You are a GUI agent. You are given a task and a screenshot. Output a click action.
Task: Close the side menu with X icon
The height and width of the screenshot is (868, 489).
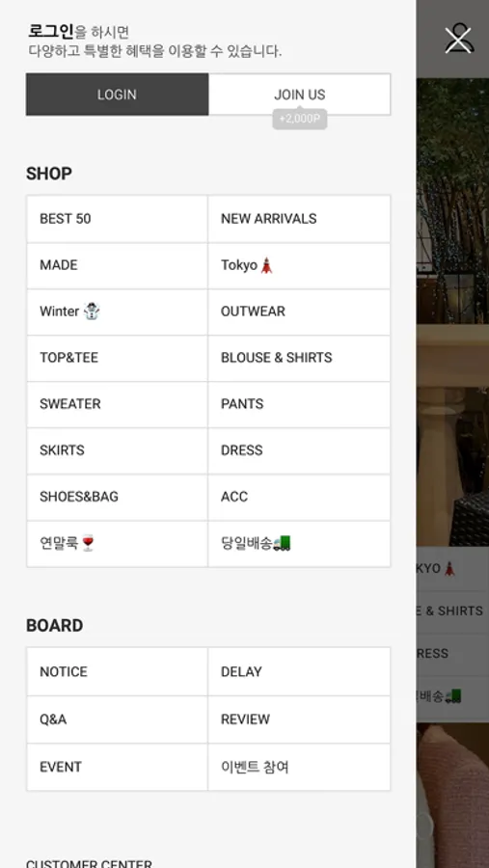click(459, 39)
